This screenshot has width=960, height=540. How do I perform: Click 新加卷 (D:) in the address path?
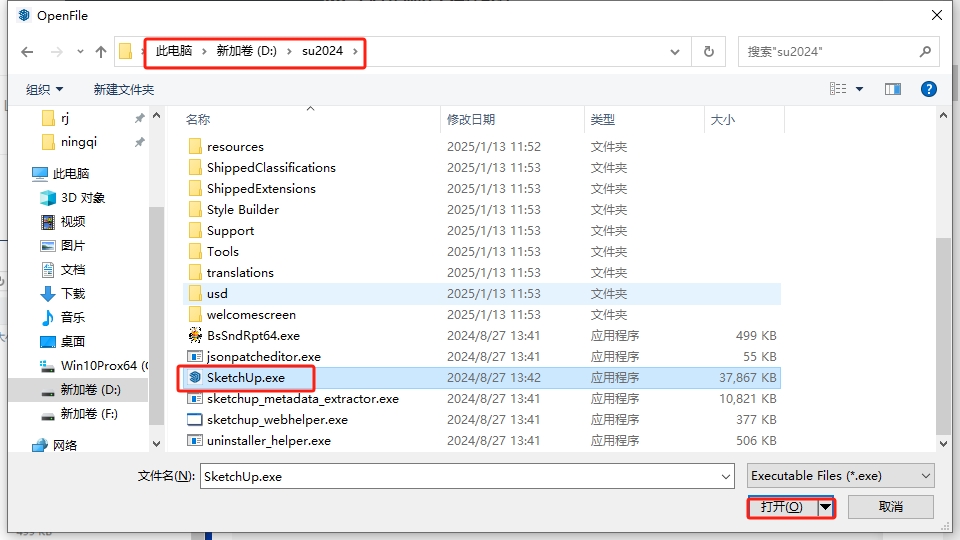(x=246, y=51)
